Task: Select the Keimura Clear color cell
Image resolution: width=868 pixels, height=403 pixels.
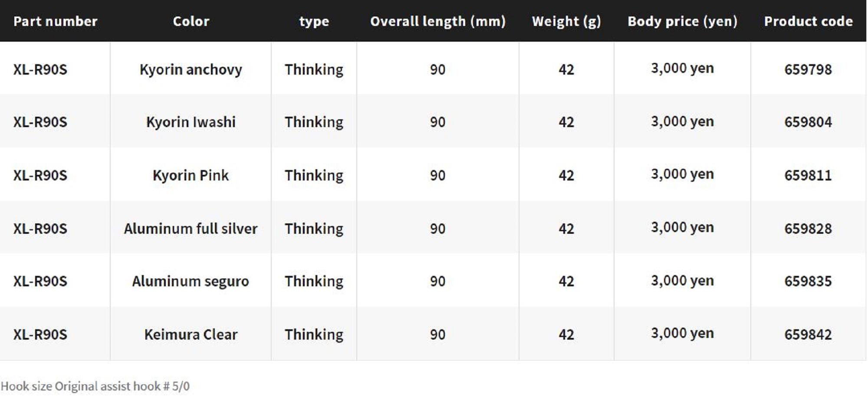Action: click(191, 334)
